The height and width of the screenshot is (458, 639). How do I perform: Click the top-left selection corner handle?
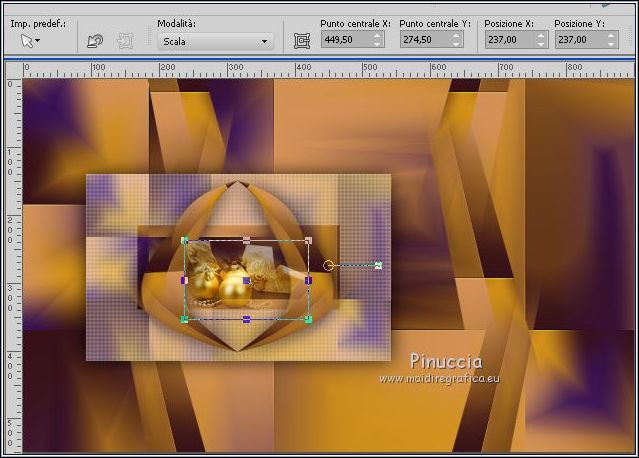pyautogui.click(x=185, y=240)
